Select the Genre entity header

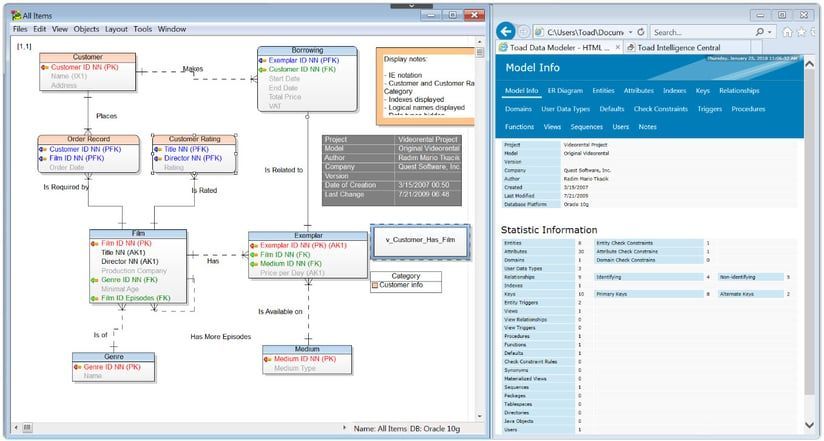(x=114, y=357)
